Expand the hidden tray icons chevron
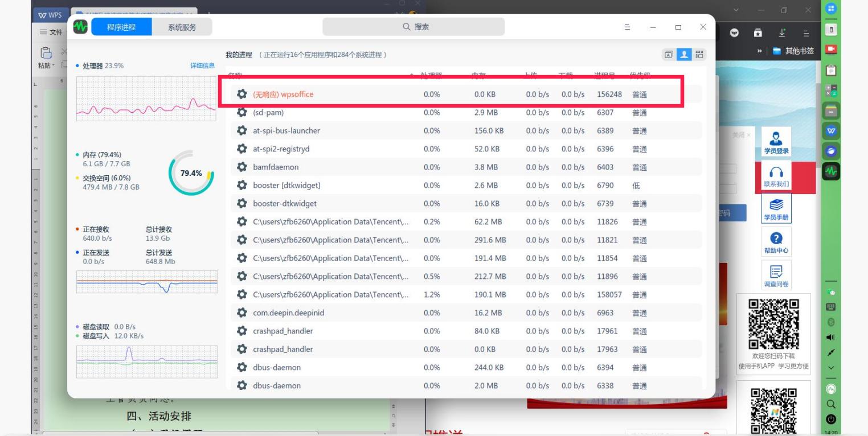 coord(830,368)
